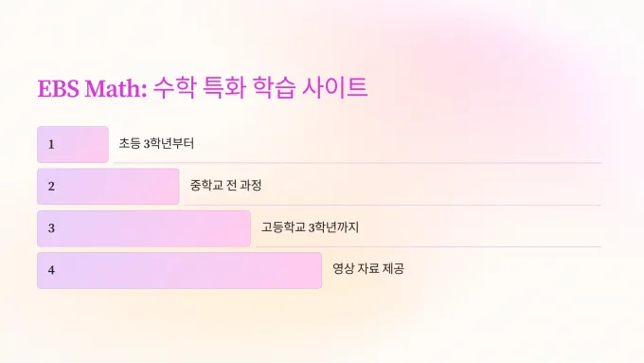Click the '영상 자료 제공' text label

[x=368, y=269]
